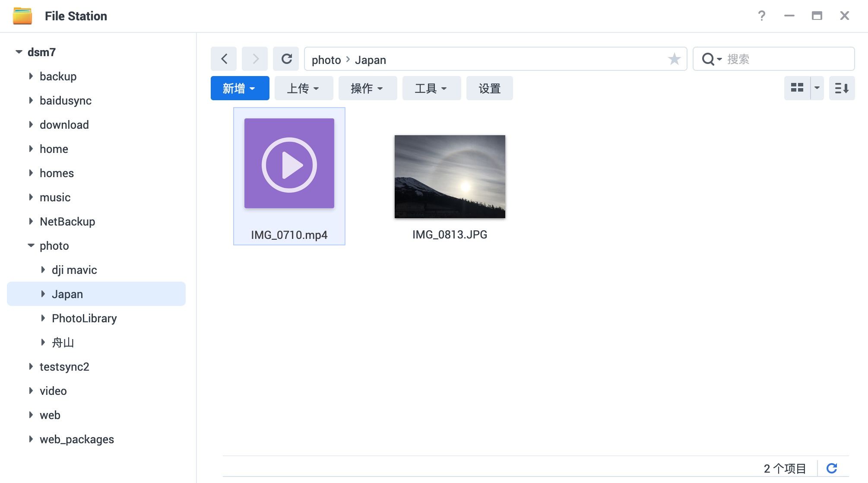
Task: Expand the home folder arrow
Action: click(x=31, y=149)
